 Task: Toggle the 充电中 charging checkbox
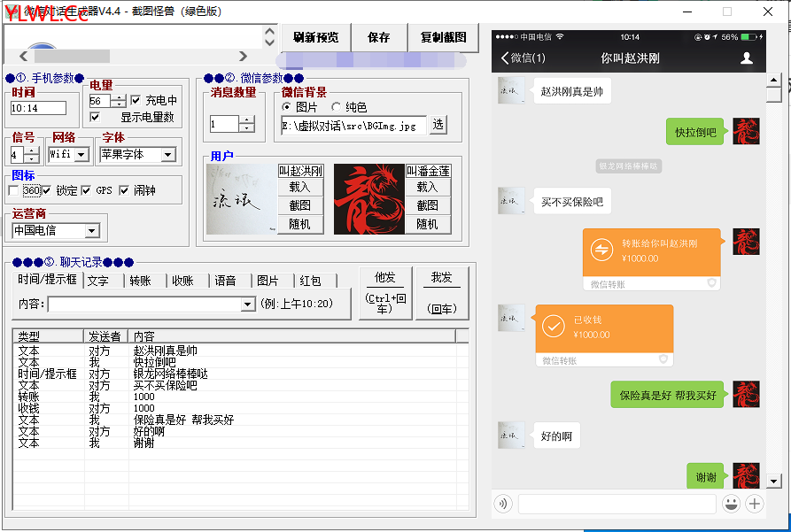pyautogui.click(x=136, y=100)
